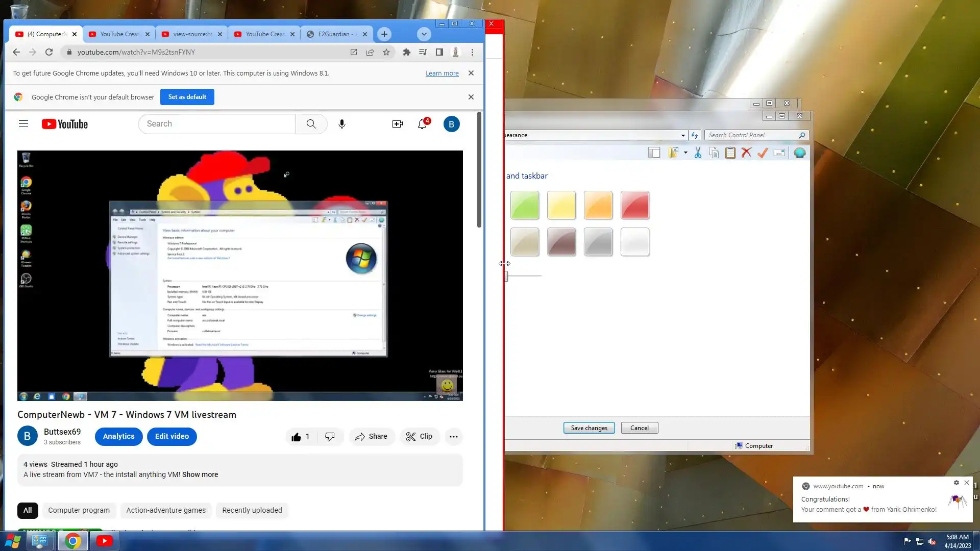Click the voice search microphone icon

(x=342, y=124)
